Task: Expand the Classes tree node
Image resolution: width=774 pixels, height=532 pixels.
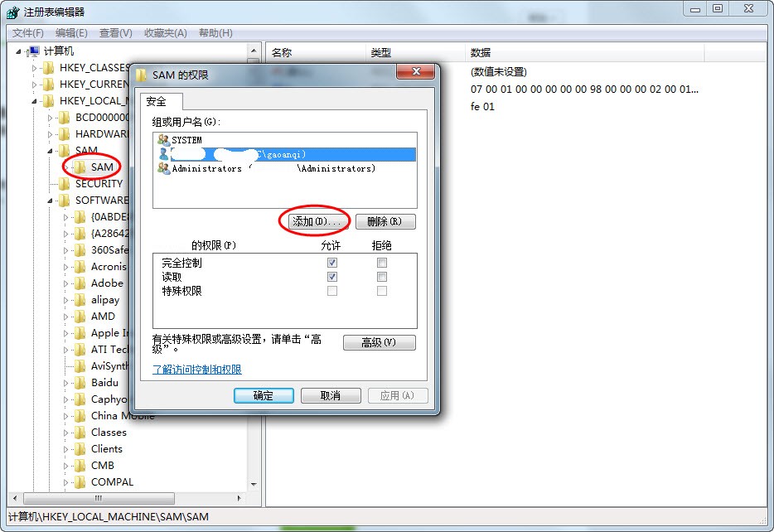Action: tap(65, 433)
